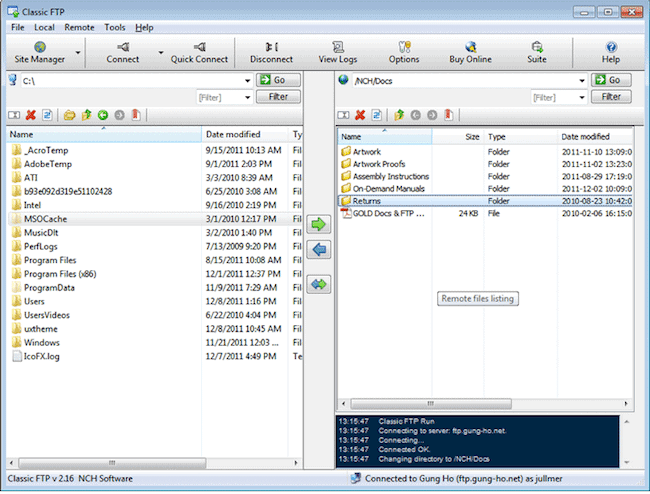
Task: Select the Program Files (x86) folder
Action: 155,274
